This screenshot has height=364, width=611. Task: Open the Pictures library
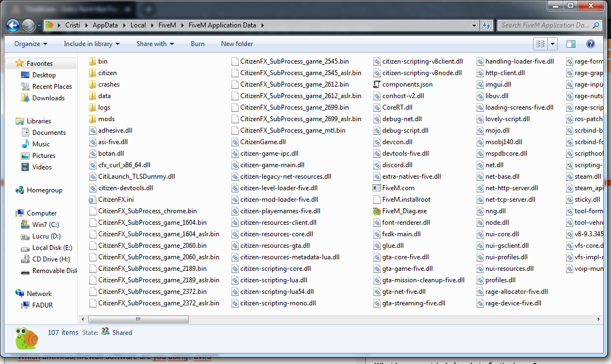[x=44, y=156]
